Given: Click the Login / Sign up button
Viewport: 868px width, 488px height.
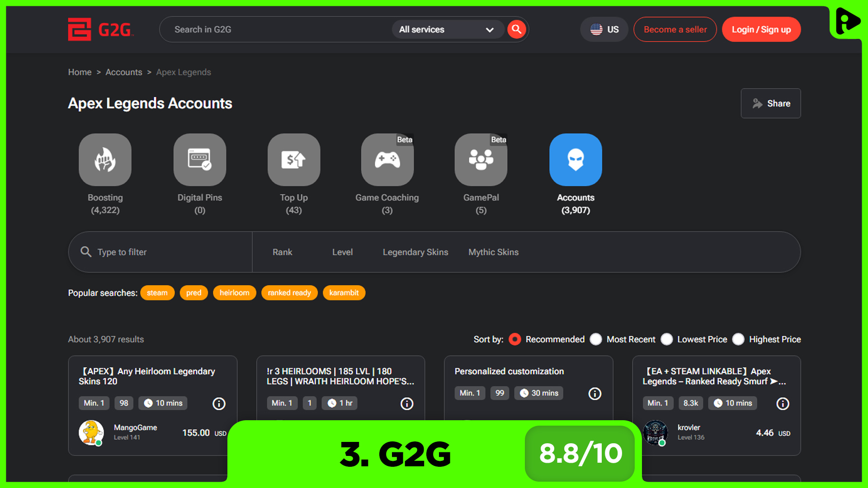Looking at the screenshot, I should pyautogui.click(x=761, y=29).
